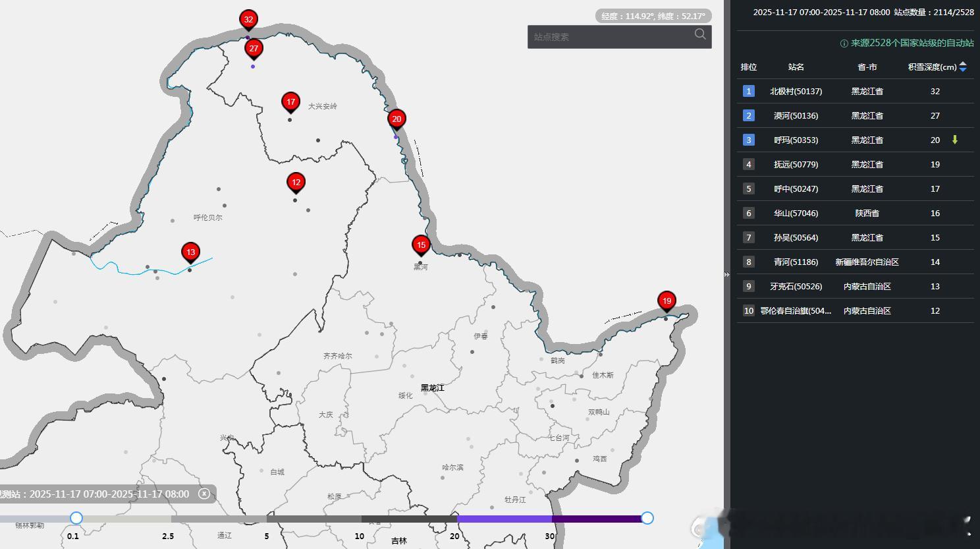Click the 2025-11-17 07:00 time range header
This screenshot has width=980, height=549.
[x=821, y=13]
